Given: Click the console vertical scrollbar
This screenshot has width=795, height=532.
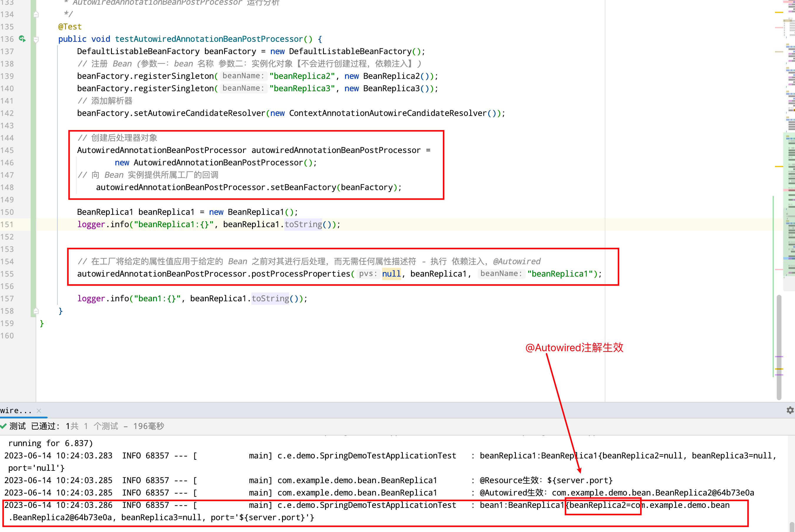Looking at the screenshot, I should tap(792, 527).
